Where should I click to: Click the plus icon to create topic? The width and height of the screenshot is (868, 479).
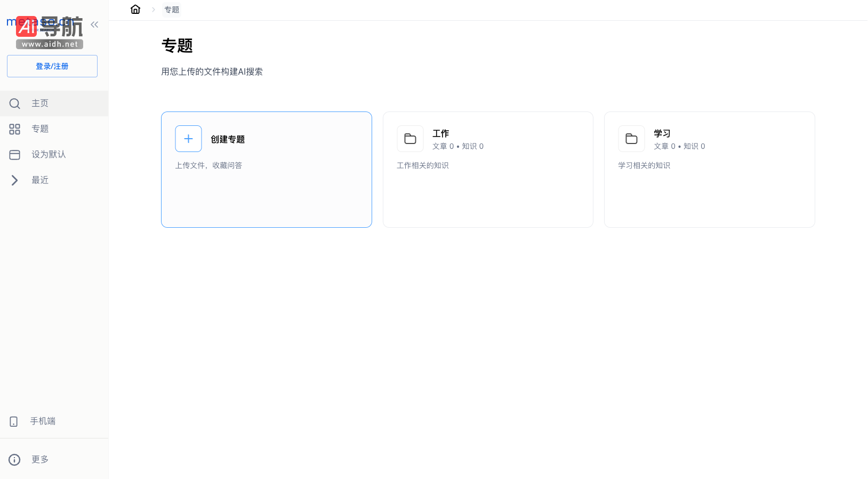(188, 139)
